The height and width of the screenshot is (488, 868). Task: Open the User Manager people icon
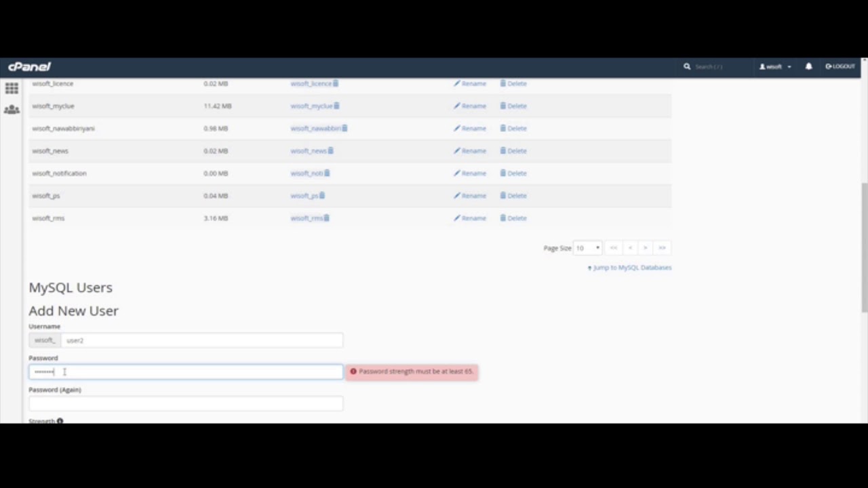tap(12, 109)
